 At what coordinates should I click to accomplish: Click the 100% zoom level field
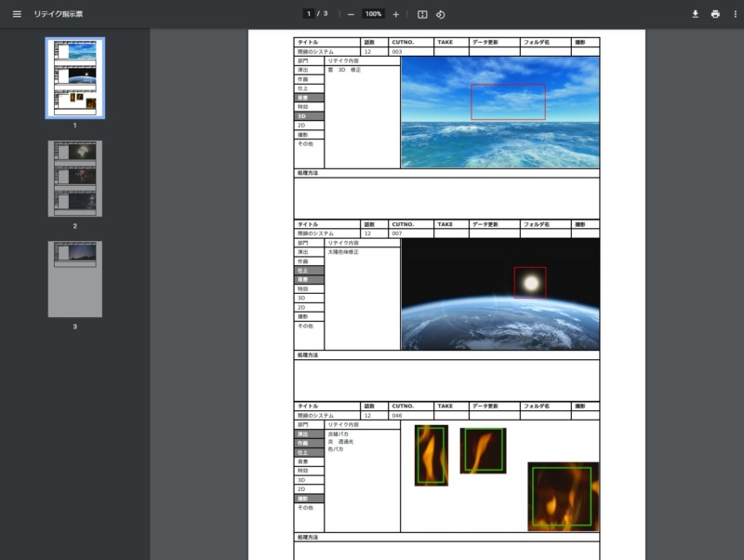pyautogui.click(x=374, y=14)
